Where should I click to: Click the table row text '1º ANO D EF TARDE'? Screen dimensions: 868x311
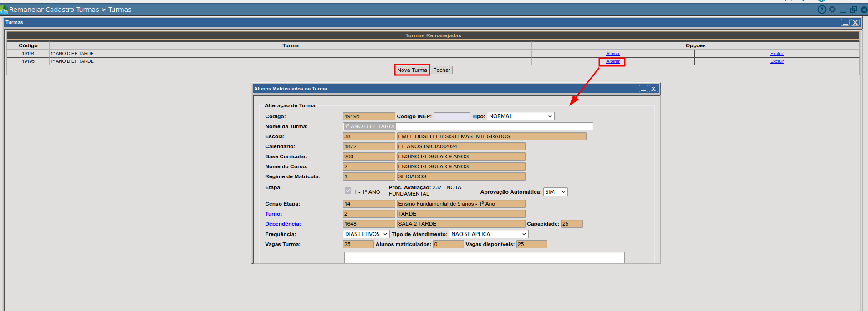(x=72, y=61)
